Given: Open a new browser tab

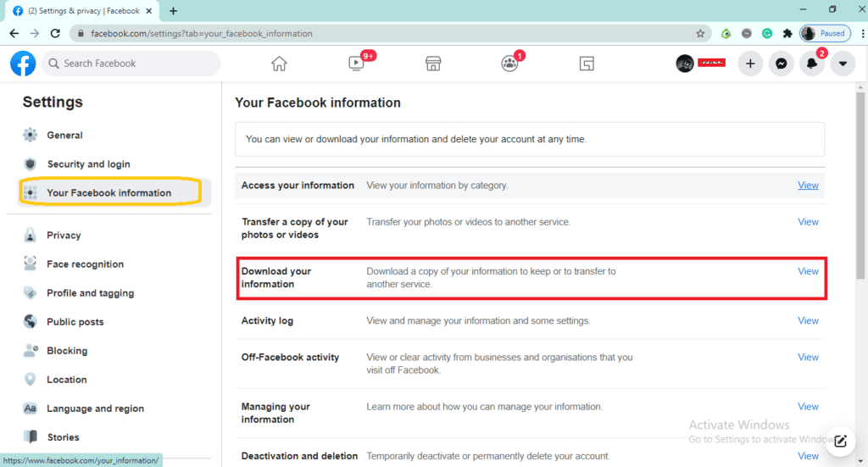Looking at the screenshot, I should (x=174, y=11).
